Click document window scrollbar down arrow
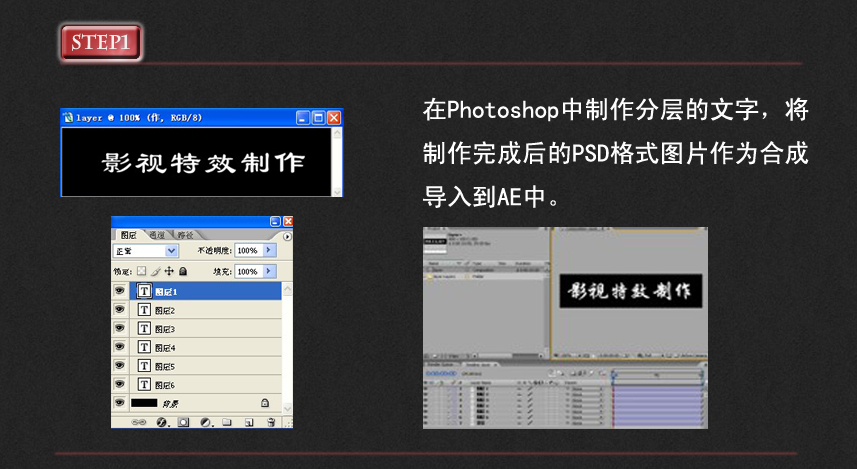This screenshot has width=857, height=469. point(337,191)
